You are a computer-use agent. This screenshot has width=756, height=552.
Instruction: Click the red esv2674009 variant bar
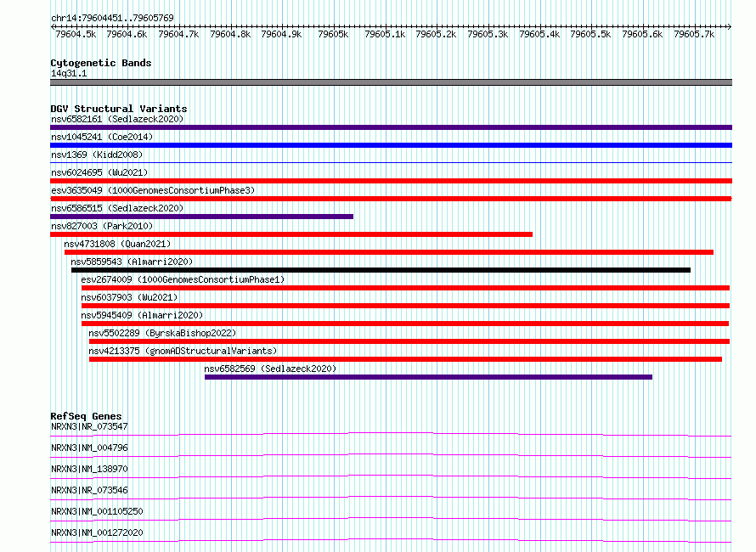click(405, 288)
